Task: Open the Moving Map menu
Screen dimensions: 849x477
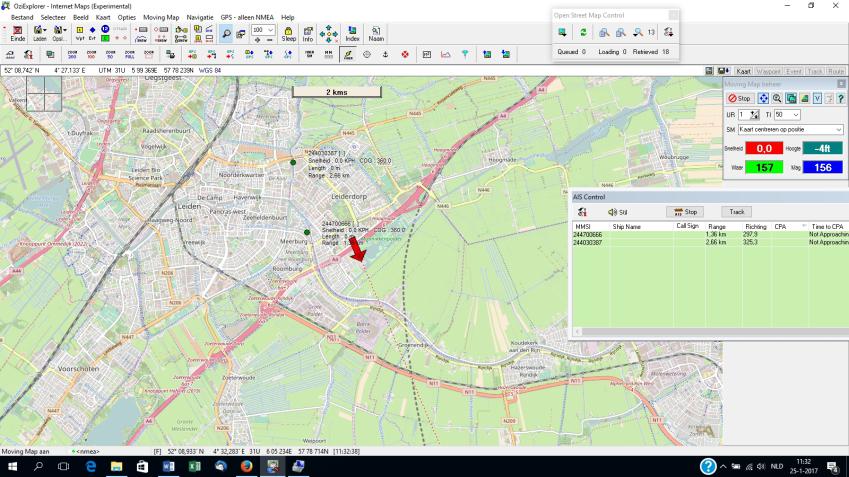Action: click(x=161, y=17)
